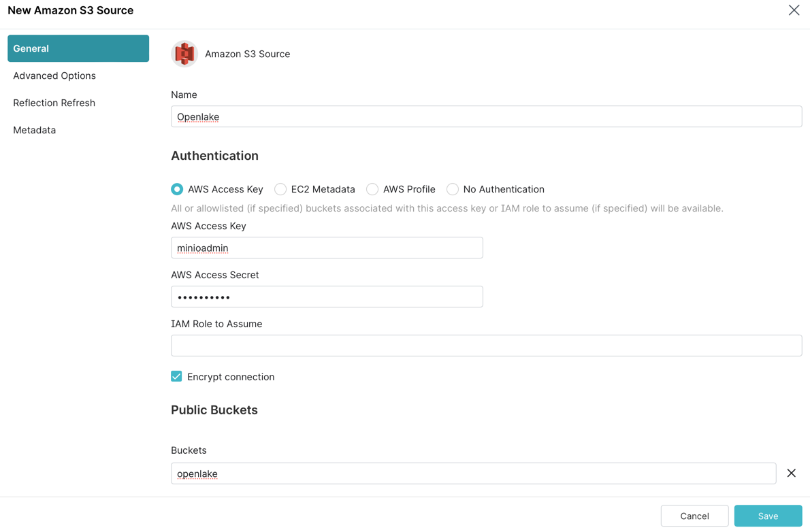
Task: Go to Reflection Refresh section
Action: (54, 103)
